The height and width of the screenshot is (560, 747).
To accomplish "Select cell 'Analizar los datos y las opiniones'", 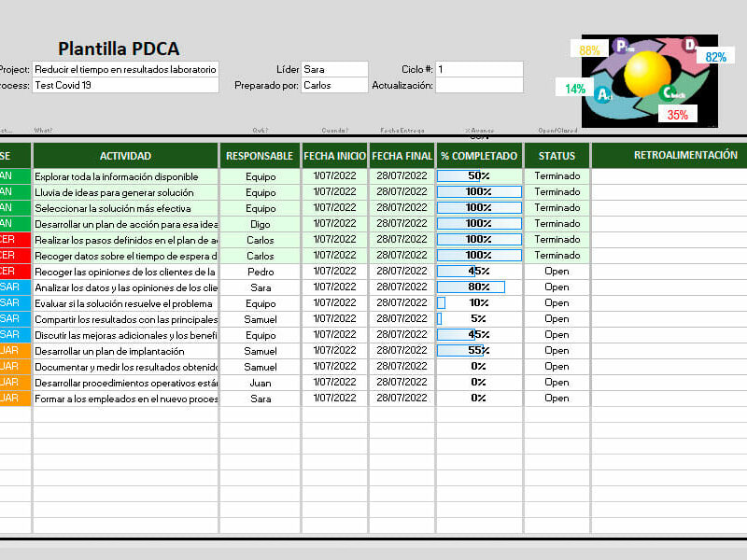I will [126, 287].
